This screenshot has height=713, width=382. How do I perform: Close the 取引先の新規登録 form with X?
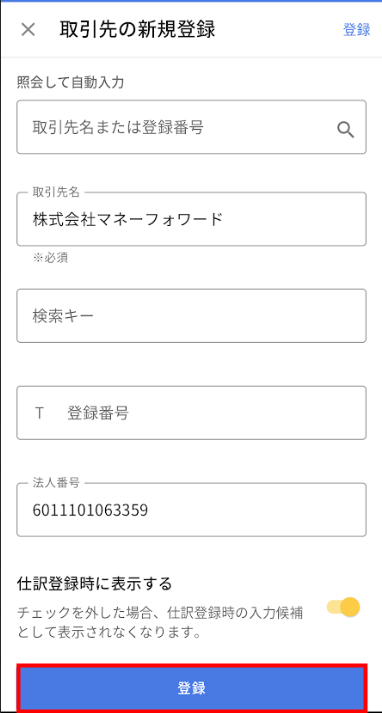(x=28, y=30)
